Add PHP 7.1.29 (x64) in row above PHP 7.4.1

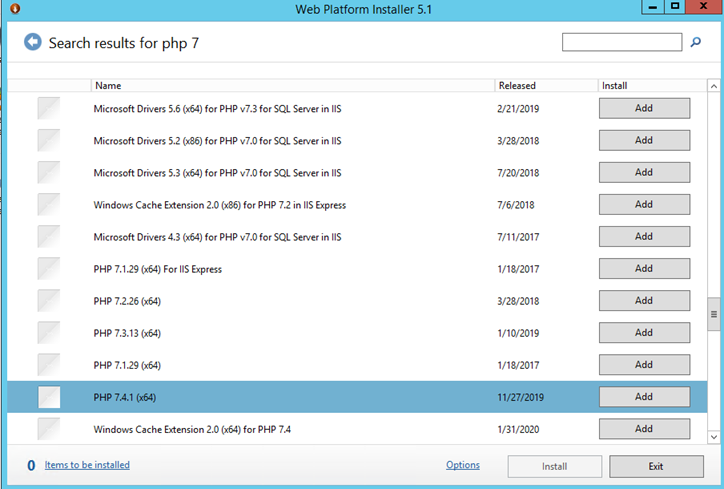click(644, 365)
